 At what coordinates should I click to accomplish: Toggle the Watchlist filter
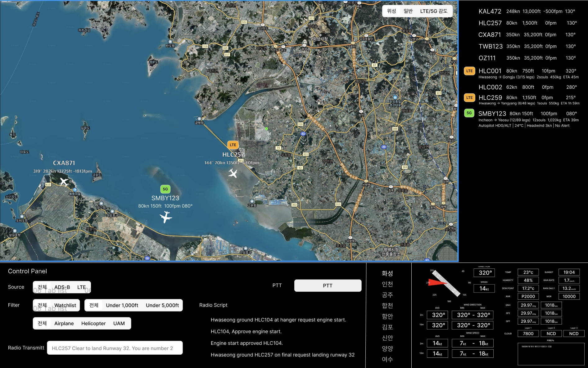coord(65,305)
